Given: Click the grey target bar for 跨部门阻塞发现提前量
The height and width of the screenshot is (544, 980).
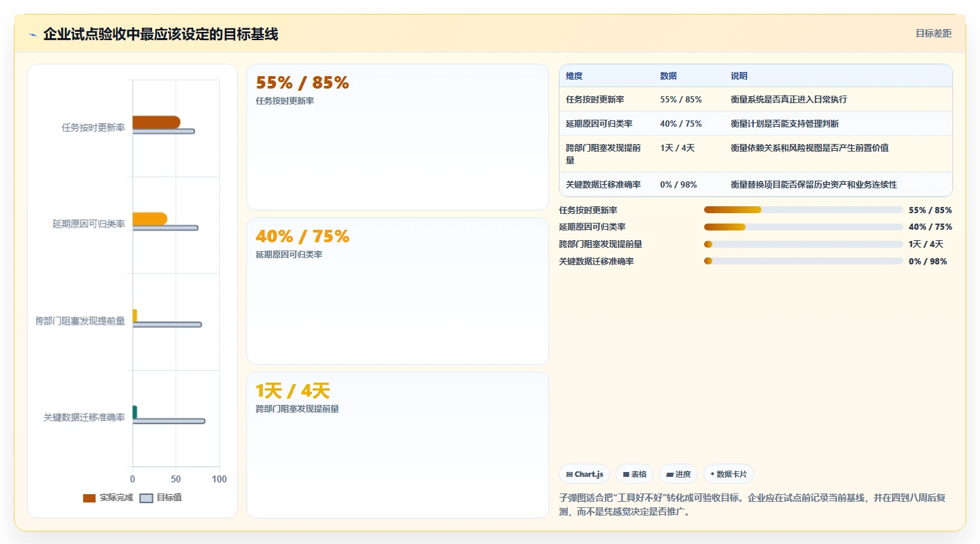Looking at the screenshot, I should pos(167,325).
